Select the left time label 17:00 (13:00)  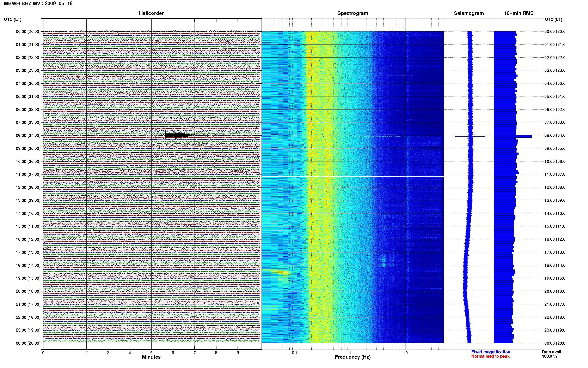28,252
